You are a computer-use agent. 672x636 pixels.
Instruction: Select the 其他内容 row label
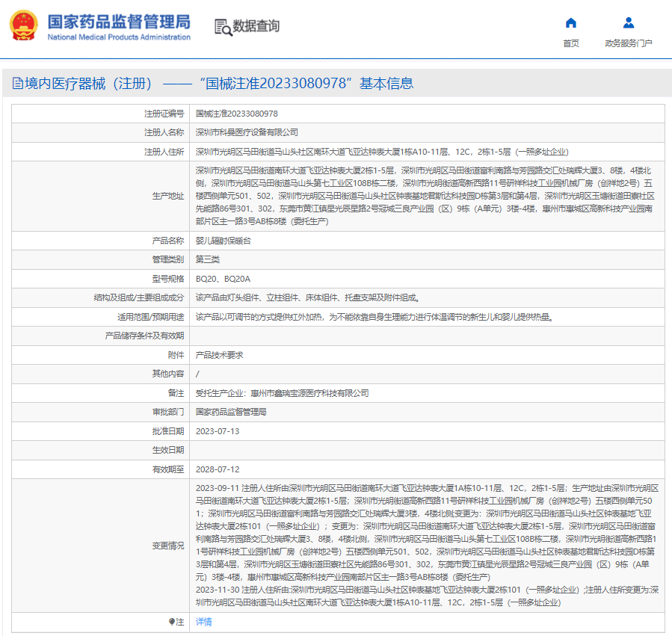(168, 374)
